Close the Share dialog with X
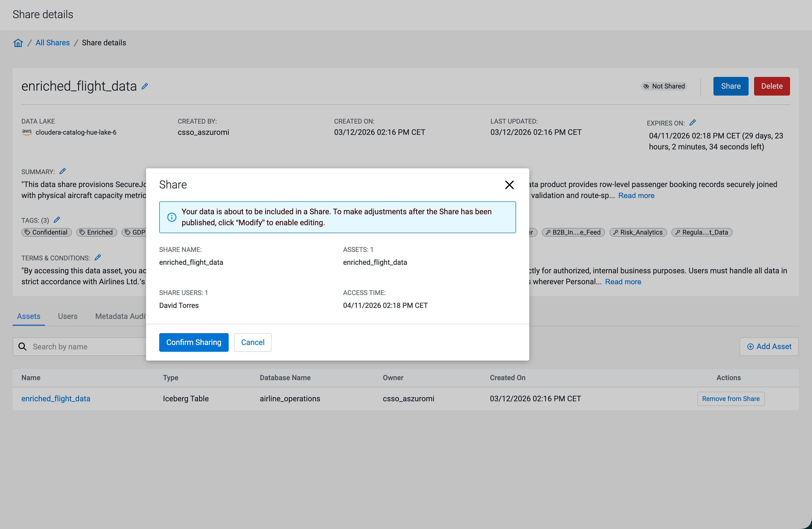The width and height of the screenshot is (812, 529). point(509,185)
